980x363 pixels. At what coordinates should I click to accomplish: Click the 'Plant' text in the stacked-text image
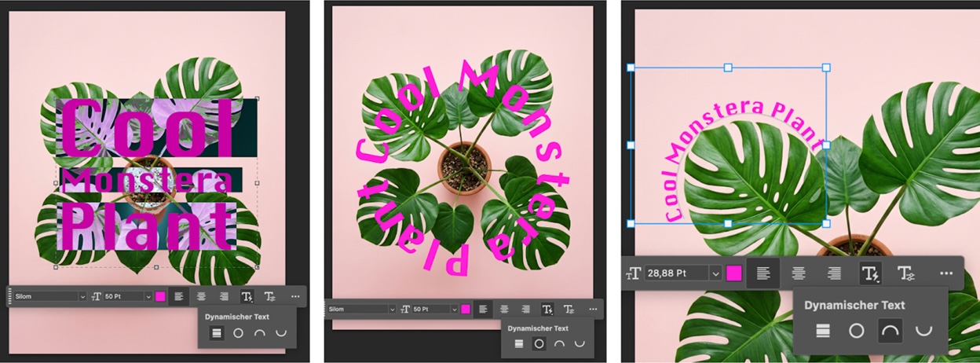click(x=148, y=226)
